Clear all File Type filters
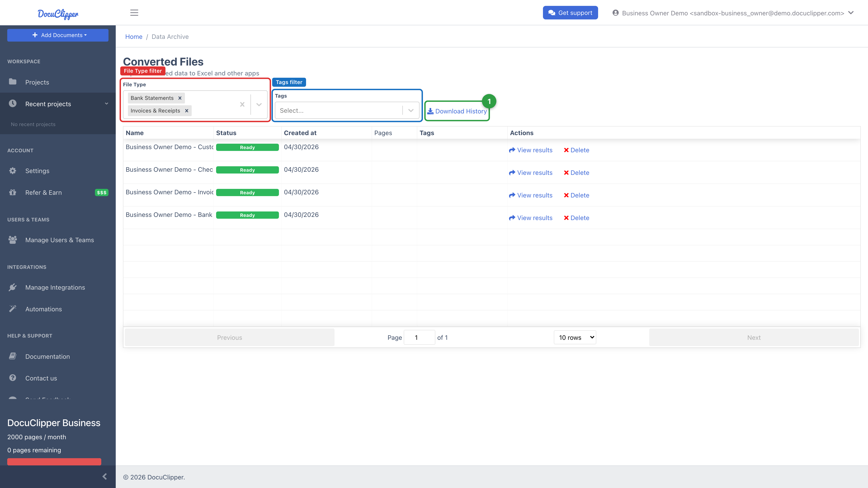 (x=242, y=104)
